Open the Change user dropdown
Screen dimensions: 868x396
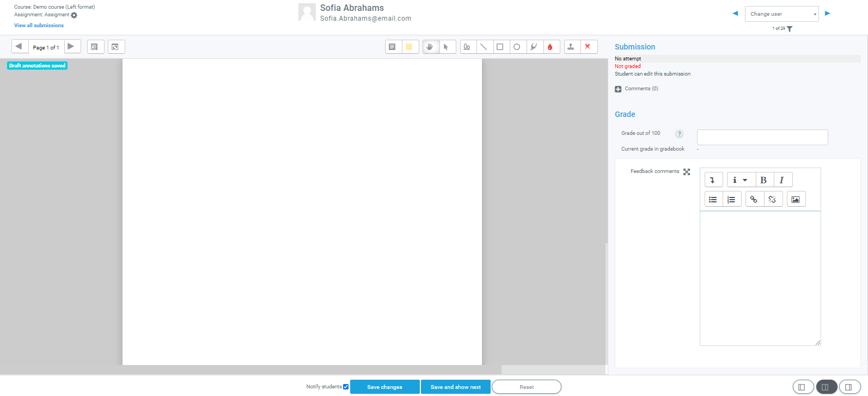coord(781,14)
